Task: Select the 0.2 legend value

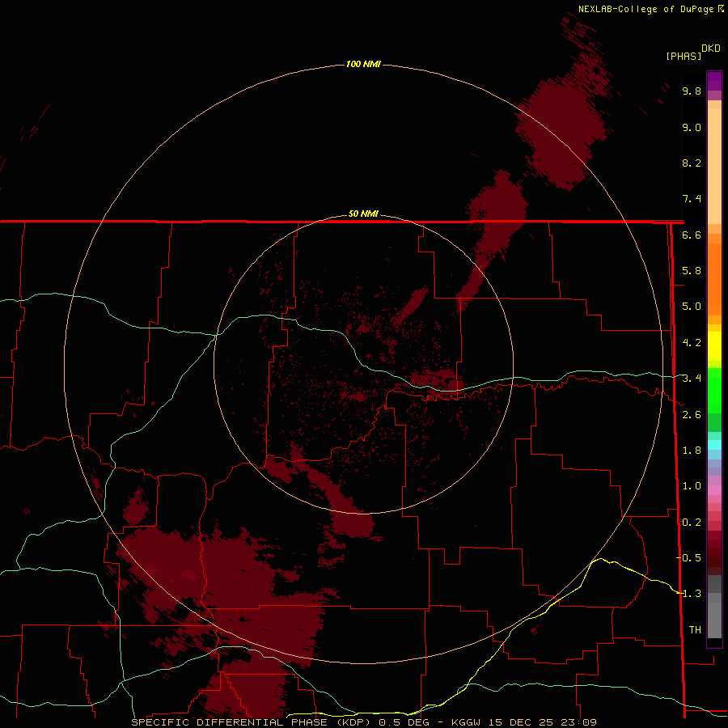Action: (692, 523)
